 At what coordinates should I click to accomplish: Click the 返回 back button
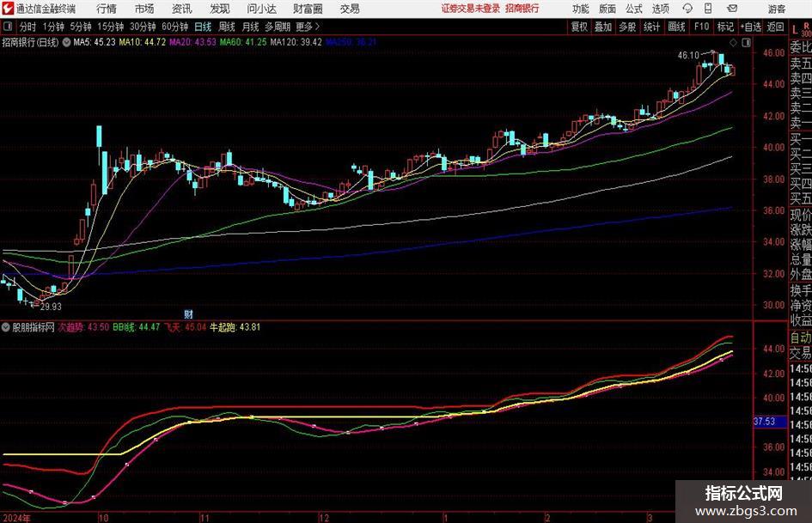775,27
